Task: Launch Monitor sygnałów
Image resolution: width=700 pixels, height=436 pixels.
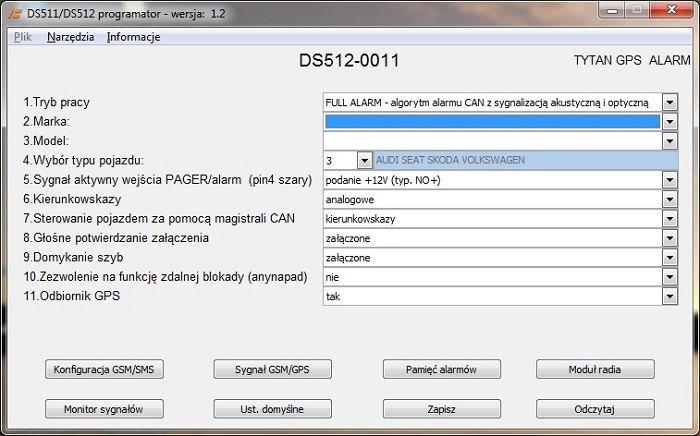Action: 104,409
